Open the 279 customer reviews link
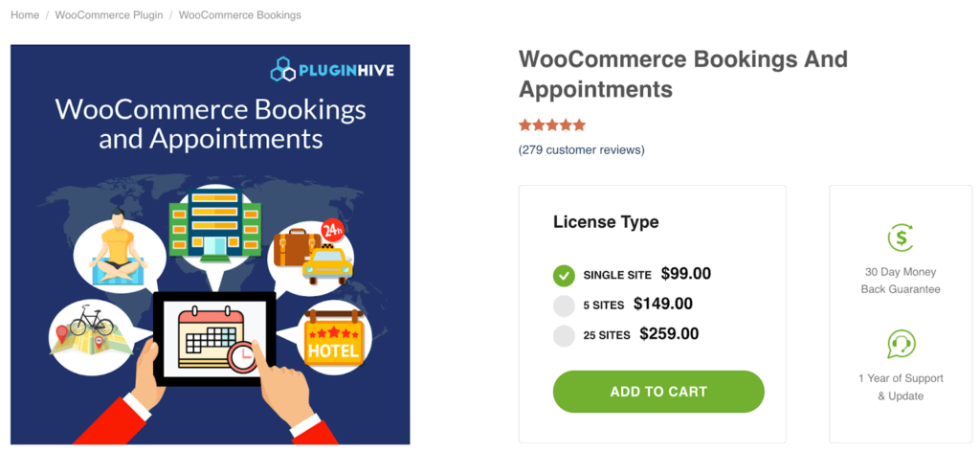This screenshot has width=980, height=452. click(582, 150)
